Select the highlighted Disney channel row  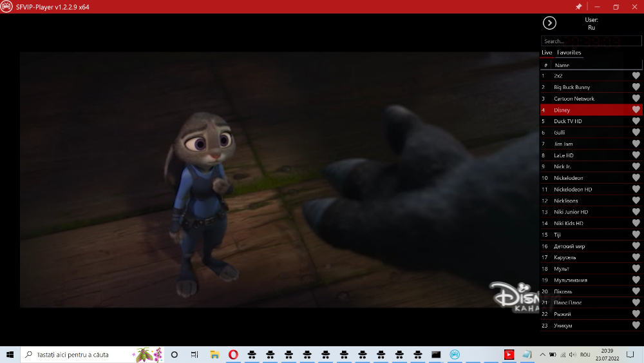[x=591, y=110]
